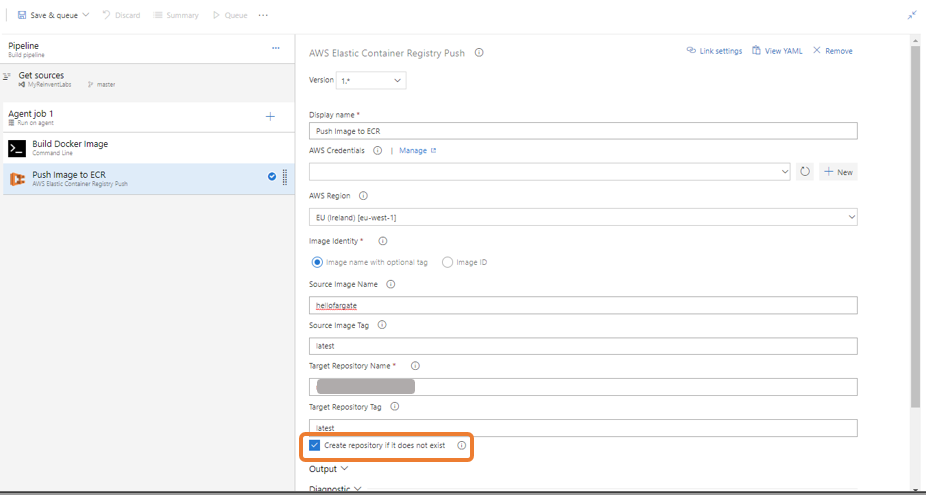Click the Queue button
Image resolution: width=926 pixels, height=495 pixels.
tap(230, 15)
